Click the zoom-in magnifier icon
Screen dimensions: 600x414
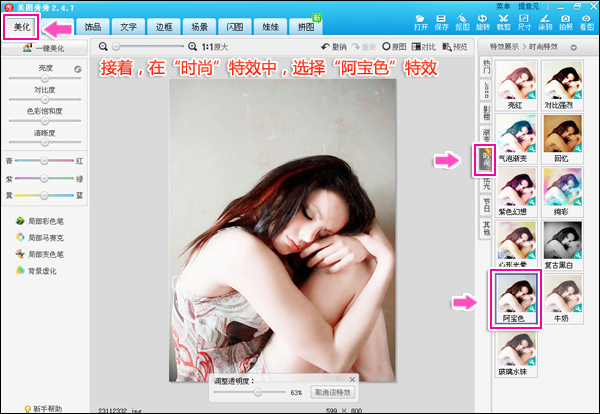(193, 47)
